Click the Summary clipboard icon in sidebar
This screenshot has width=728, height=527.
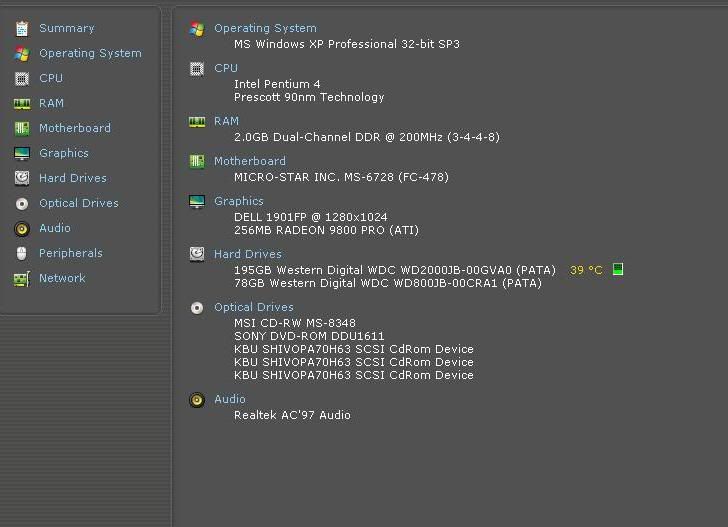[21, 28]
